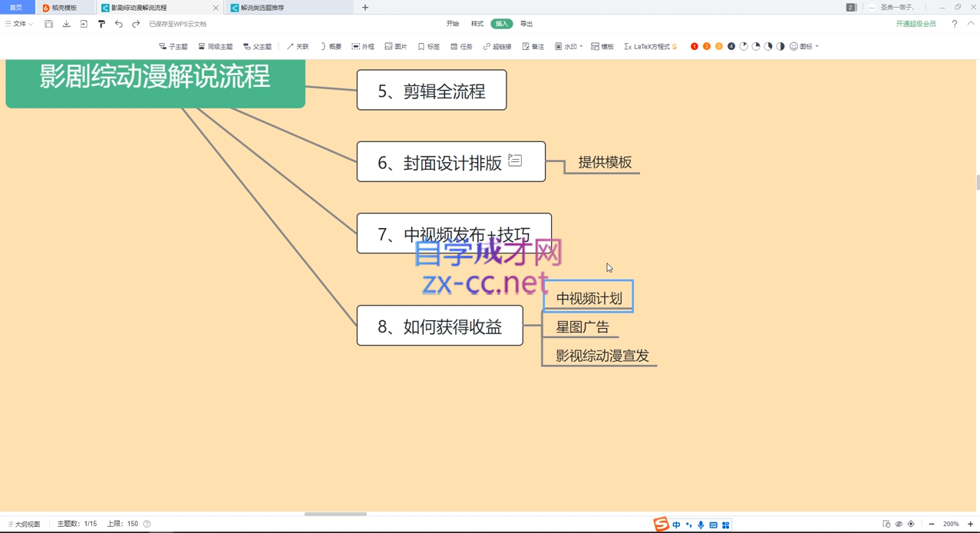Viewport: 980px width, 533px height.
Task: Apply the yellow priority 3 marker
Action: [x=719, y=47]
